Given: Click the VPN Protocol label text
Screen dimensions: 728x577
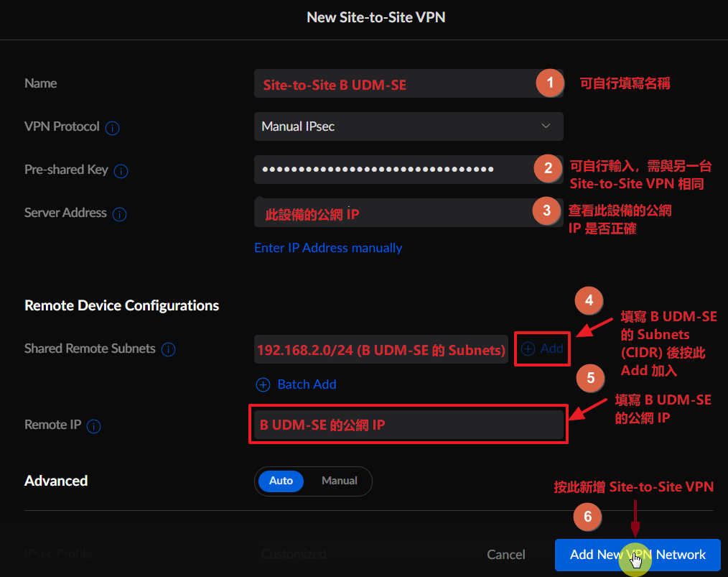Looking at the screenshot, I should (x=62, y=127).
